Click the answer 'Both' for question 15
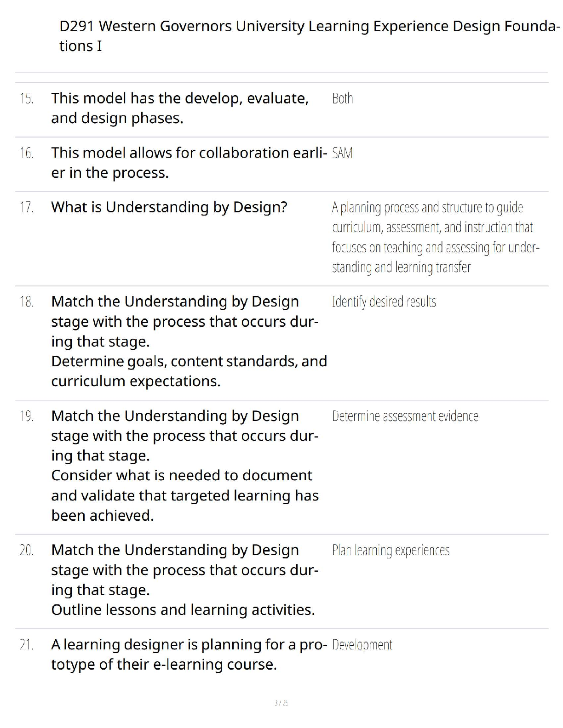 coord(342,98)
